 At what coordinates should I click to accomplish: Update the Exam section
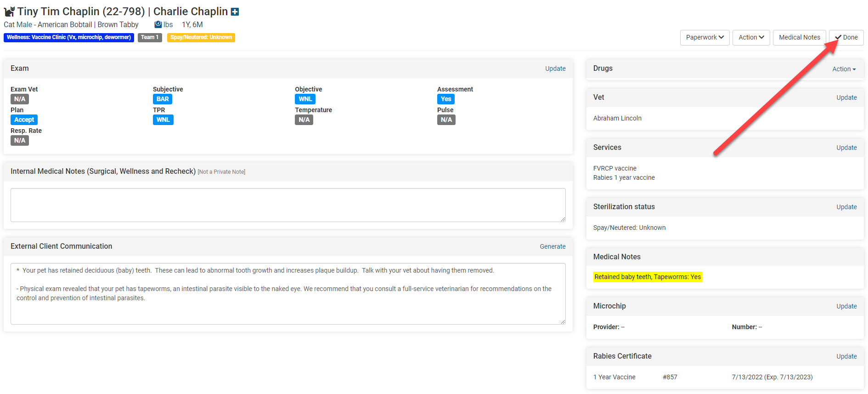(x=555, y=69)
